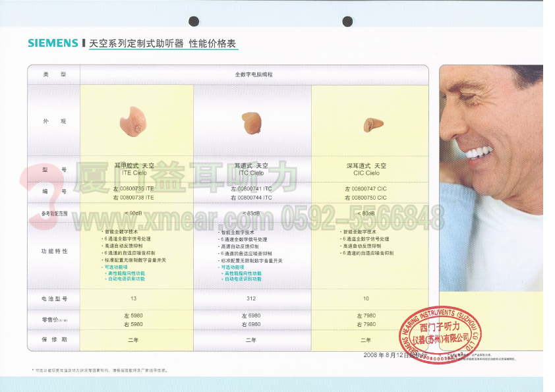Select 高速自动反馈抑制 in the CIC column
The width and height of the screenshot is (555, 392).
tap(362, 246)
